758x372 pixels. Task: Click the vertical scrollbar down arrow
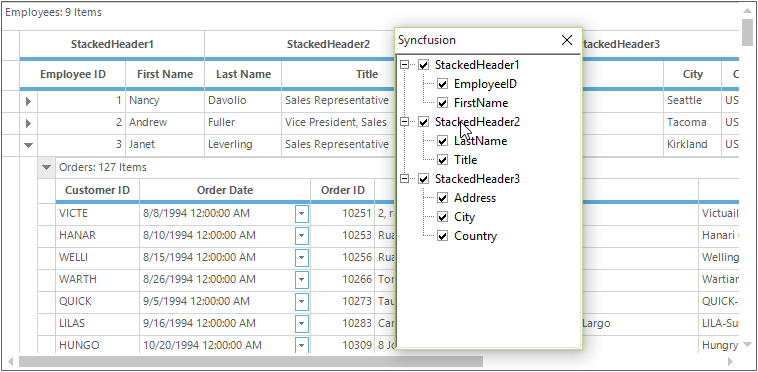pos(747,344)
